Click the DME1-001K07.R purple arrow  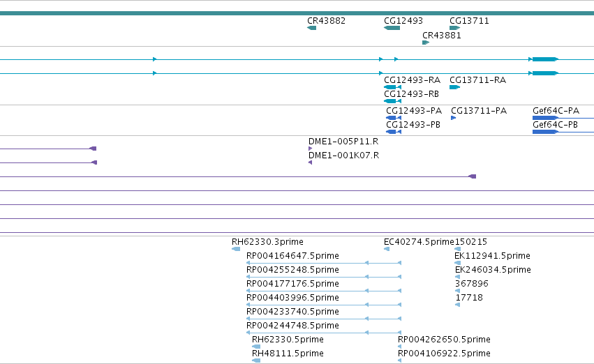[310, 162]
